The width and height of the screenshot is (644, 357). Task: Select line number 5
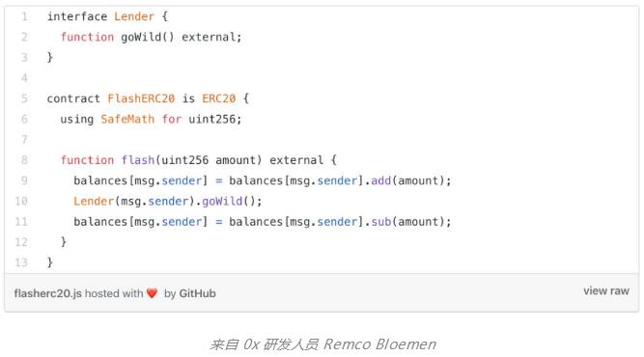[25, 98]
